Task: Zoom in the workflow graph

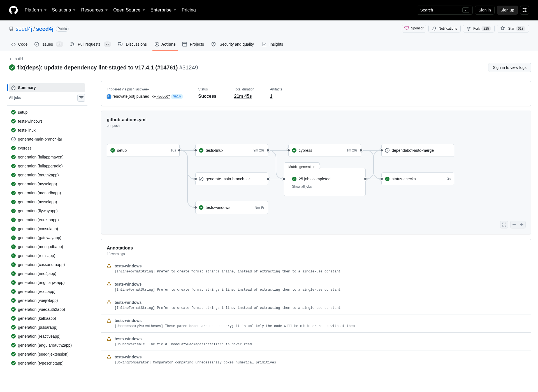Action: click(522, 225)
